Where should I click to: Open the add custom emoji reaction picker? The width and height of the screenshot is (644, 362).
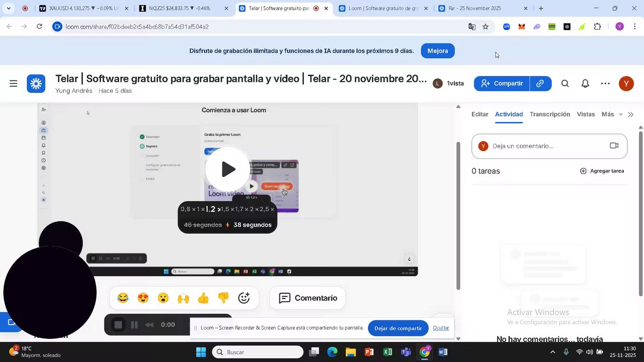pos(244,298)
